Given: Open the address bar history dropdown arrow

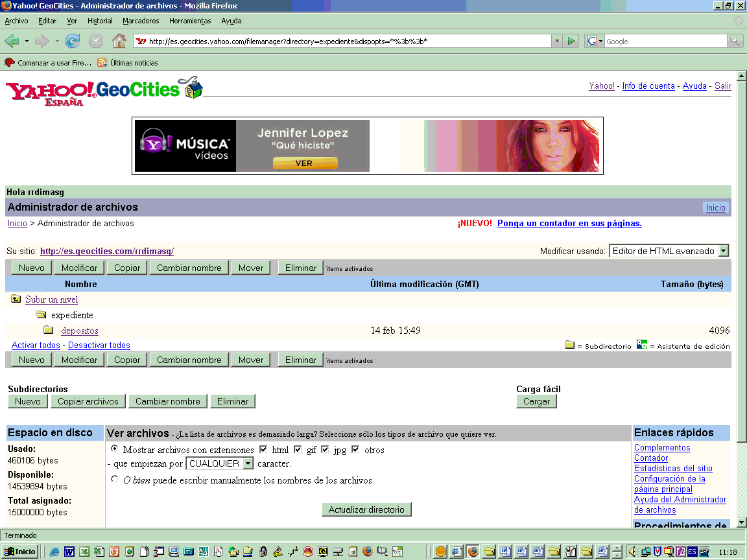Looking at the screenshot, I should tap(557, 41).
